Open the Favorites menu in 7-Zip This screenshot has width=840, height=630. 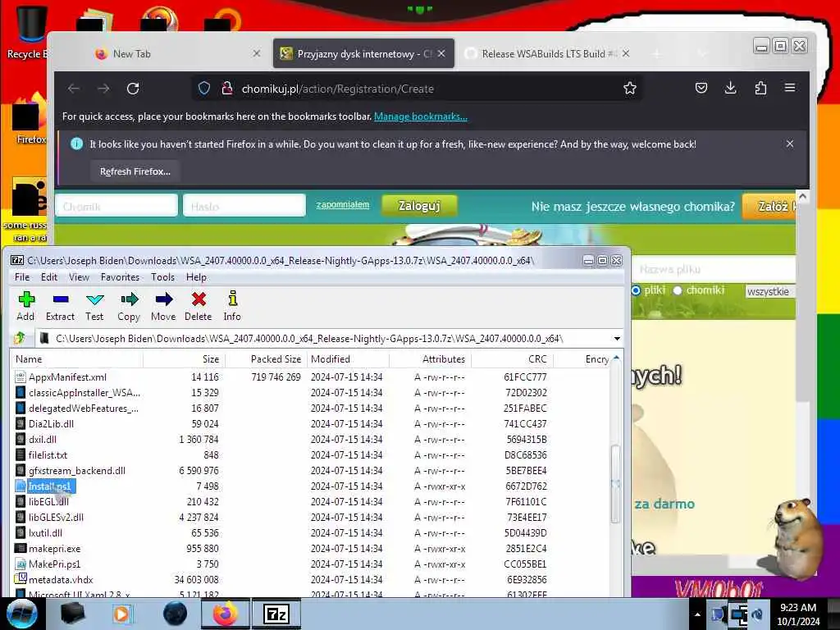tap(120, 277)
